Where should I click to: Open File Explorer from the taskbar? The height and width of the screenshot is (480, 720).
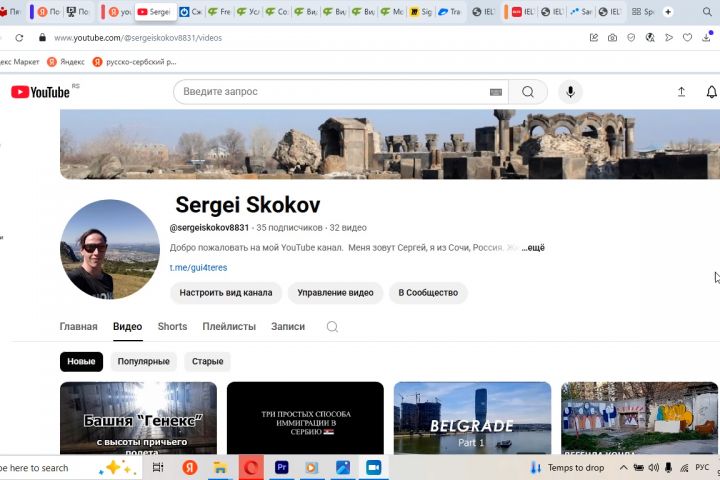click(220, 468)
